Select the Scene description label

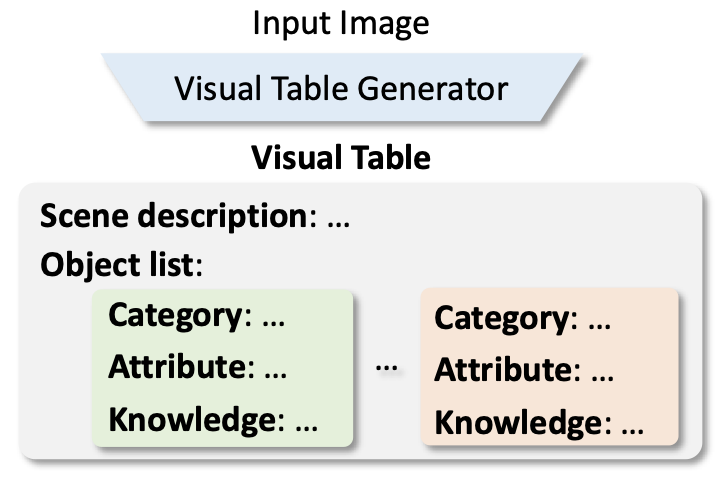coord(174,216)
